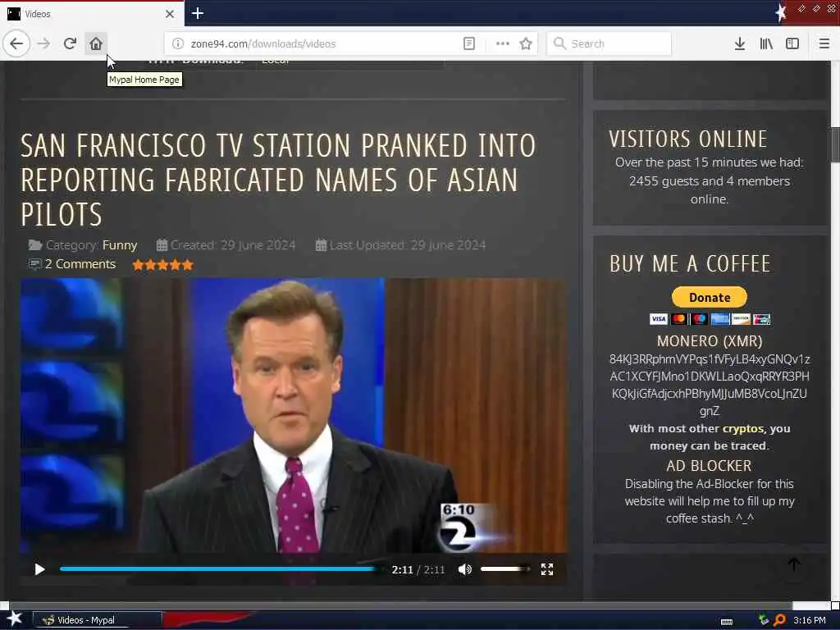
Task: Open the hamburger application menu
Action: click(x=824, y=43)
